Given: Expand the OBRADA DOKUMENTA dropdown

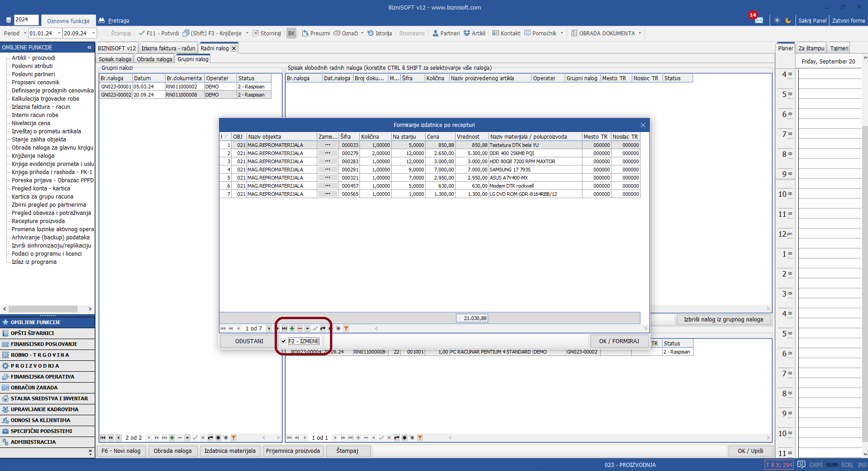Looking at the screenshot, I should tap(640, 33).
